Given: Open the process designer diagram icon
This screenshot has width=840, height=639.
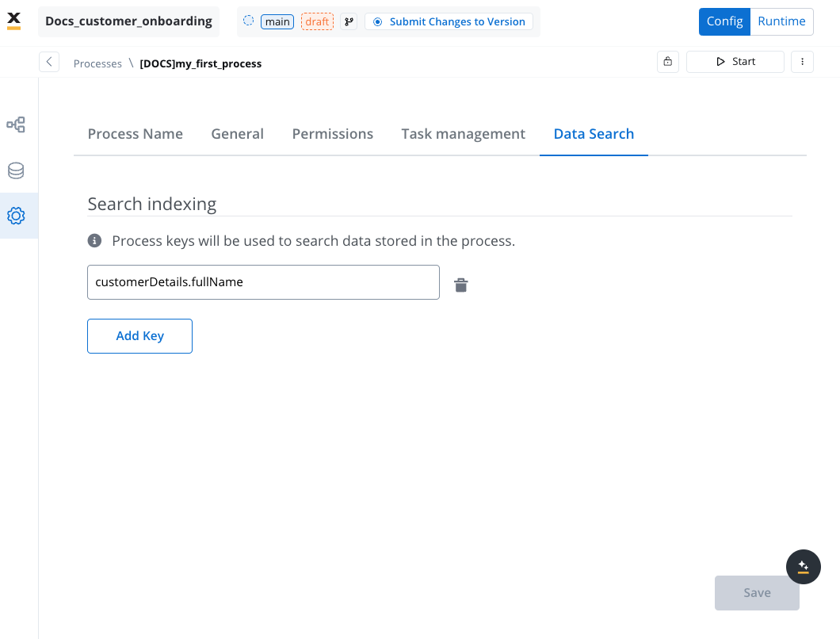Looking at the screenshot, I should click(x=16, y=124).
